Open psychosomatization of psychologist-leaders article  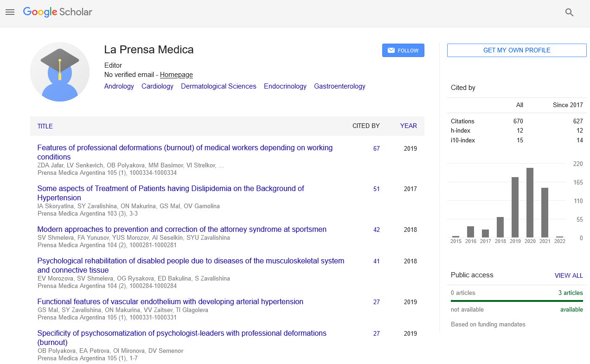[x=182, y=338]
